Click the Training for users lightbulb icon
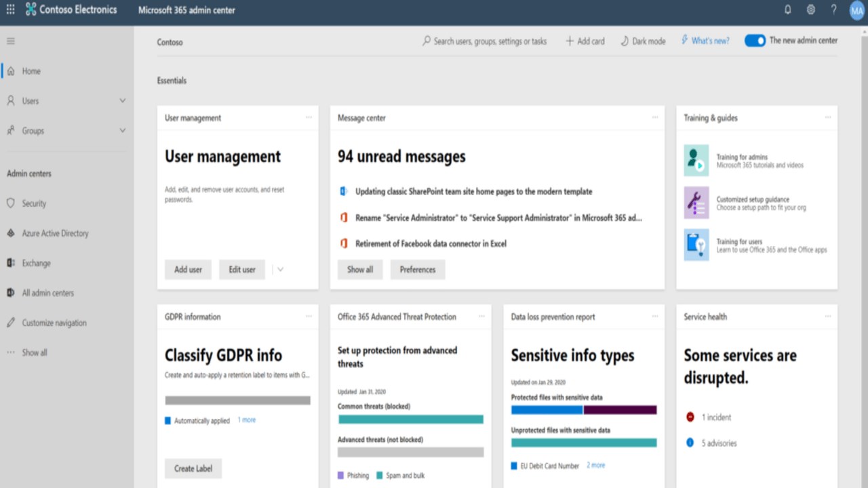 (x=696, y=245)
